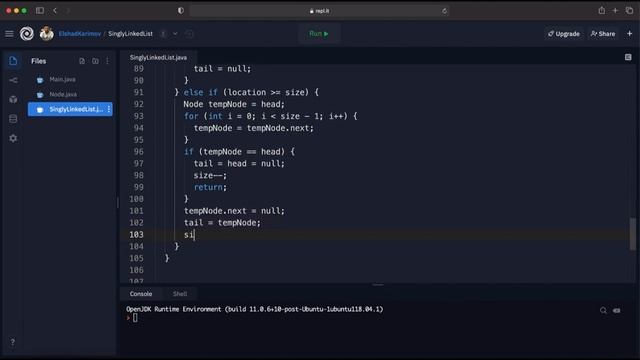Image resolution: width=640 pixels, height=360 pixels.
Task: Select SinglyLinkedList.java in the file tree
Action: (x=70, y=109)
